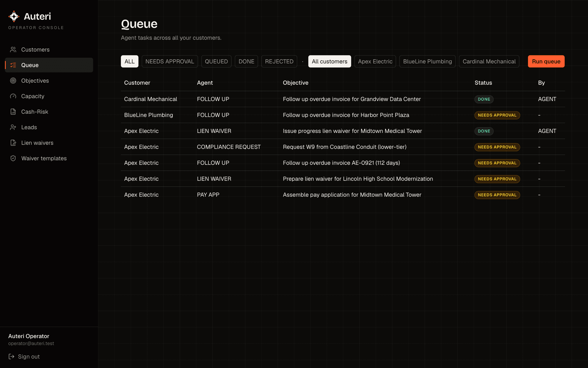Click the Sign out link
This screenshot has width=588, height=368.
[24, 357]
